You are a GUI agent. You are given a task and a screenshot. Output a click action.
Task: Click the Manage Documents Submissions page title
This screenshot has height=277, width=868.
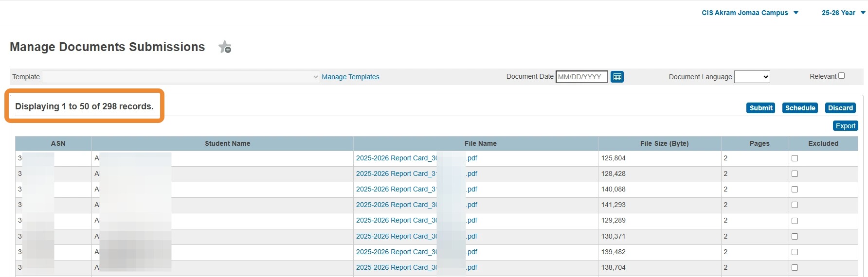pos(108,47)
